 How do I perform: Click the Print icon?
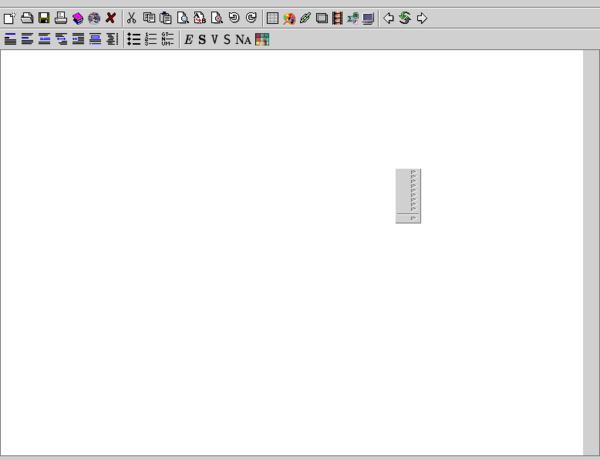tap(61, 18)
